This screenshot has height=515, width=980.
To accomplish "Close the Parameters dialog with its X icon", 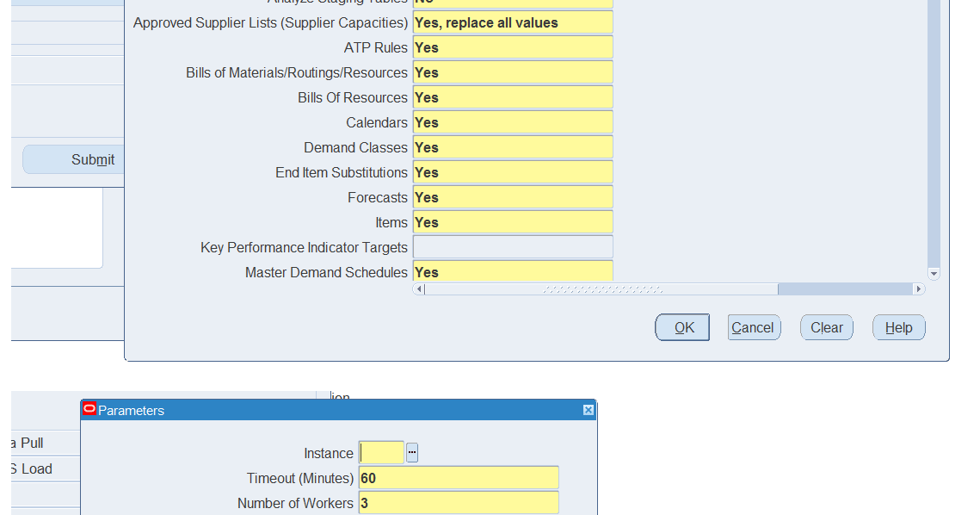I will pos(588,410).
